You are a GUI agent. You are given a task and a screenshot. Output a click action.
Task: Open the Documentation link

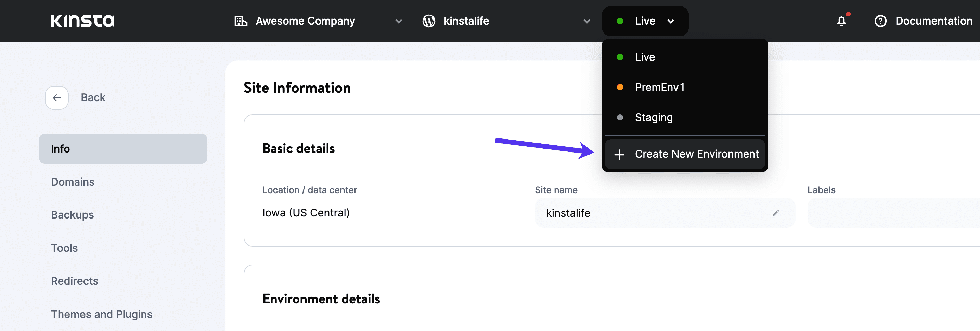(933, 21)
